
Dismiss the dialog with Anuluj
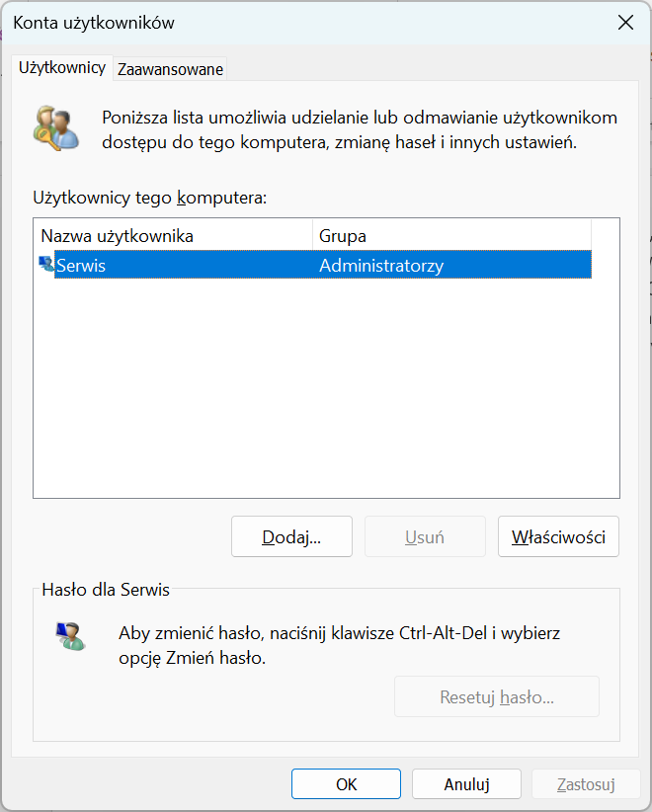(466, 783)
